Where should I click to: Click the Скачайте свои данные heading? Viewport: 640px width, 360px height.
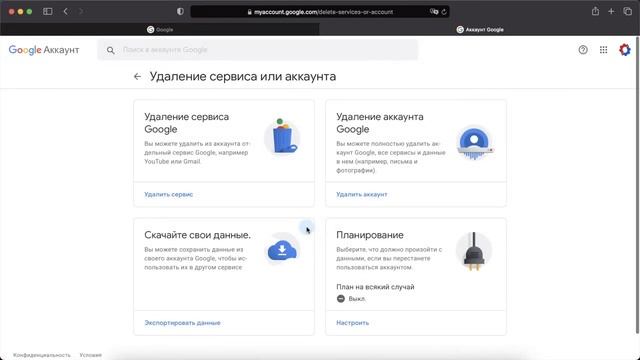pyautogui.click(x=198, y=235)
